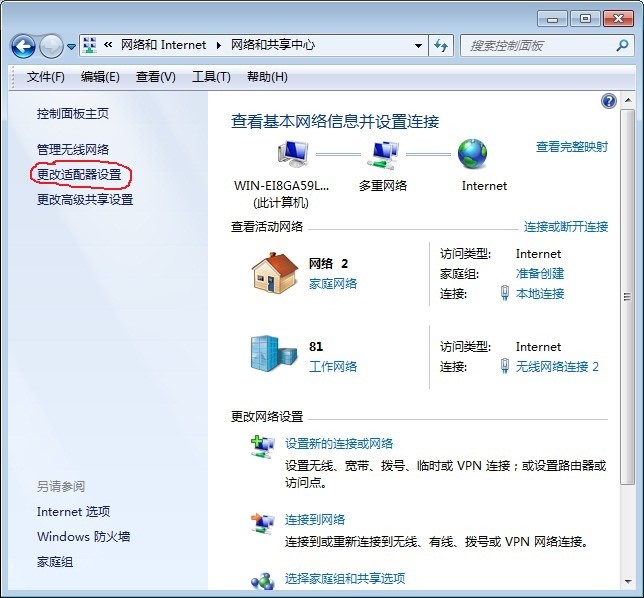
Task: Open the 工具(T) menu
Action: click(x=211, y=77)
